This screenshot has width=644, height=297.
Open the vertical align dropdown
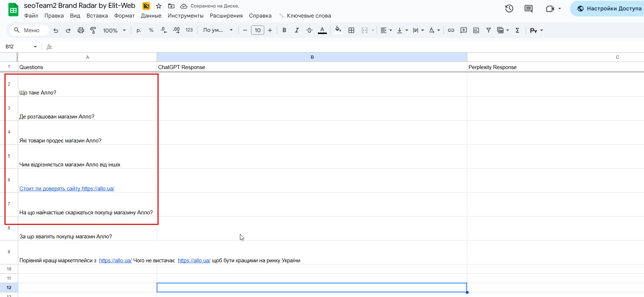pos(402,30)
